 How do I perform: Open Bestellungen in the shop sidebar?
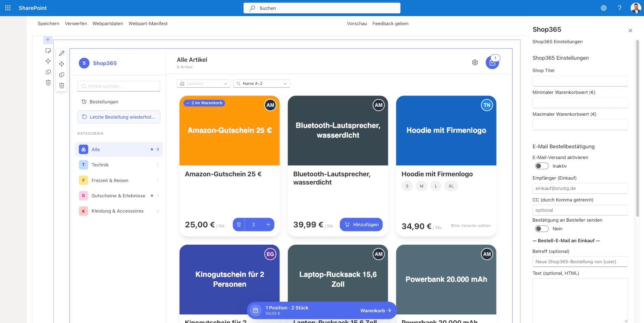(x=119, y=102)
